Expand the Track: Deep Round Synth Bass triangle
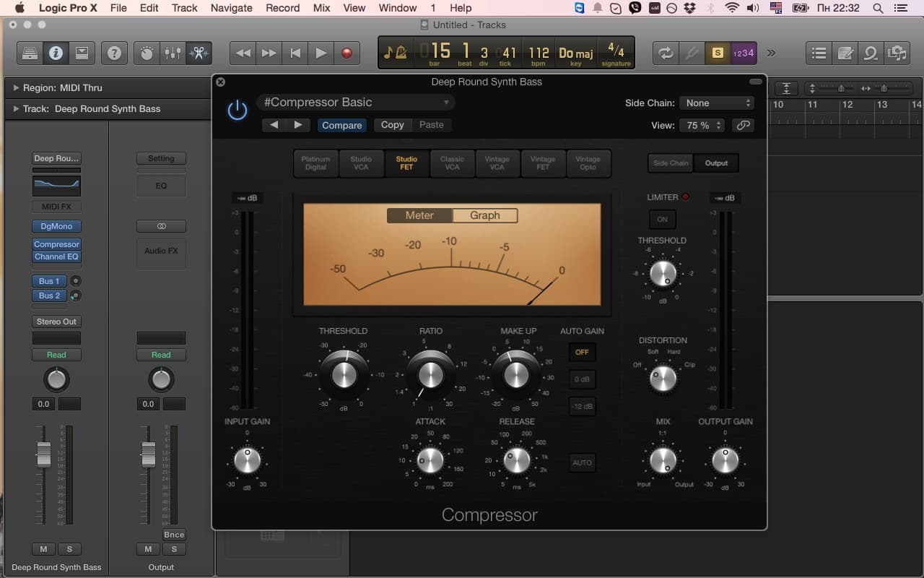The height and width of the screenshot is (578, 924). click(16, 109)
